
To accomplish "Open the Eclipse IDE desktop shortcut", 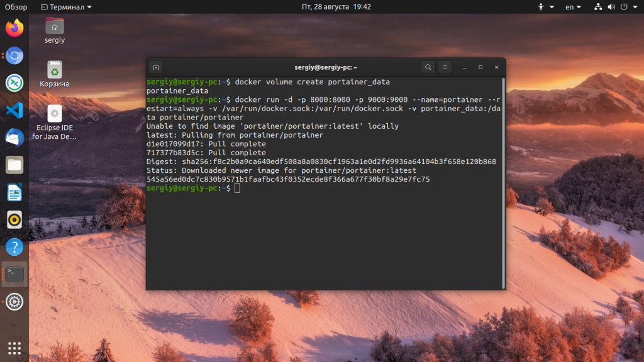I will tap(55, 123).
